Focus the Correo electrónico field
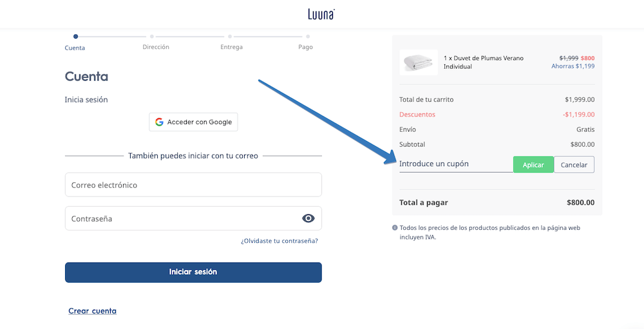The height and width of the screenshot is (329, 644). [193, 185]
